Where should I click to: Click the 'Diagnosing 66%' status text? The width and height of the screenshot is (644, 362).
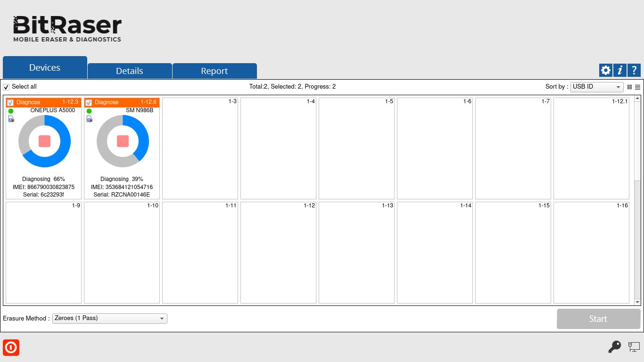click(43, 179)
